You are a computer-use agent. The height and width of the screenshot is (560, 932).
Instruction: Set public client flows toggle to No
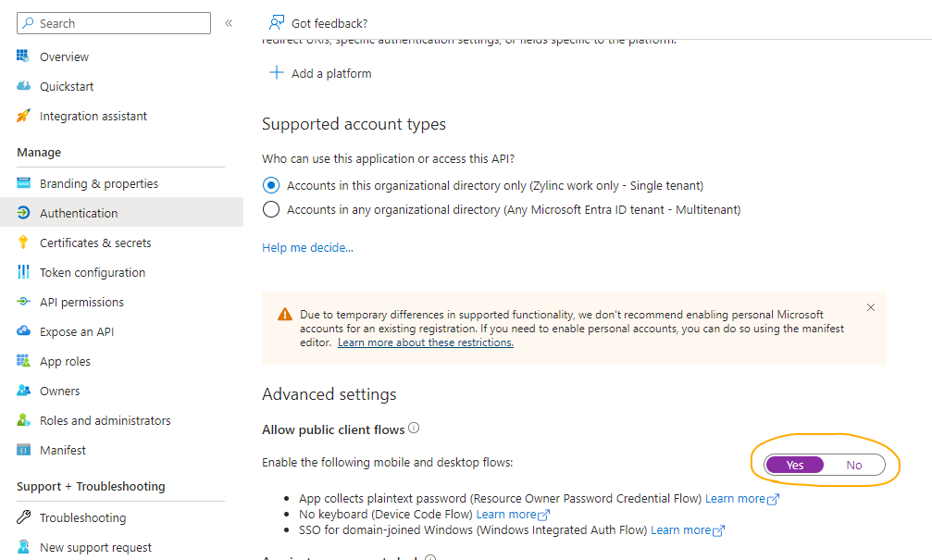(854, 465)
